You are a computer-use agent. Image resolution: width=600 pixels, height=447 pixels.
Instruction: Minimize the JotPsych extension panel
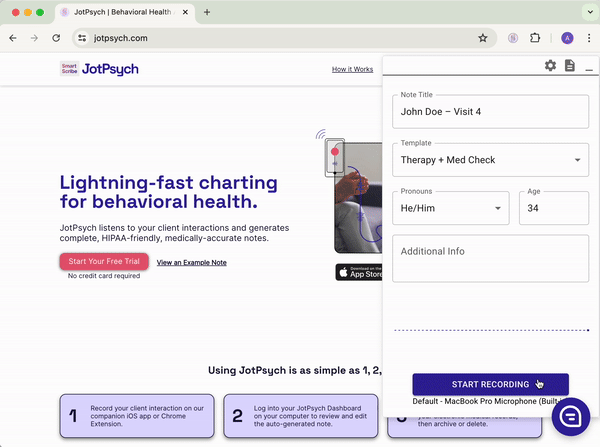point(589,69)
